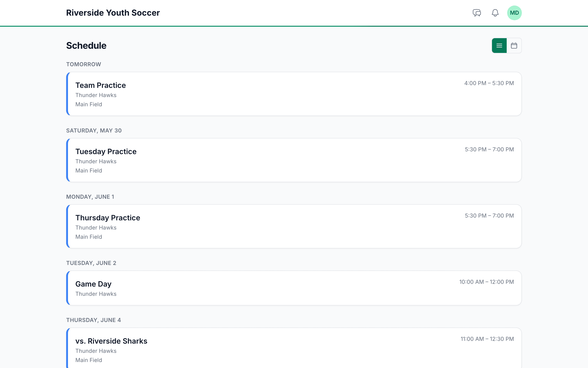Click the 4:00 PM – 5:30 PM time
The width and height of the screenshot is (588, 368).
pyautogui.click(x=489, y=83)
